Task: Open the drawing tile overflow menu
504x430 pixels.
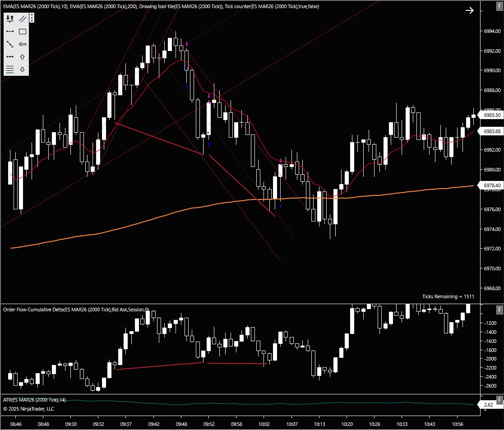Action: [32, 17]
